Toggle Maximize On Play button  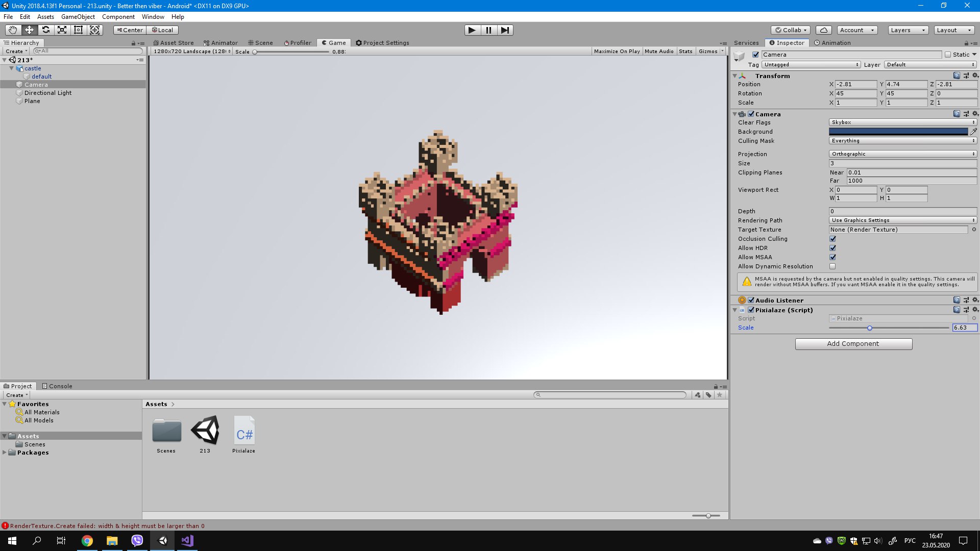[617, 52]
